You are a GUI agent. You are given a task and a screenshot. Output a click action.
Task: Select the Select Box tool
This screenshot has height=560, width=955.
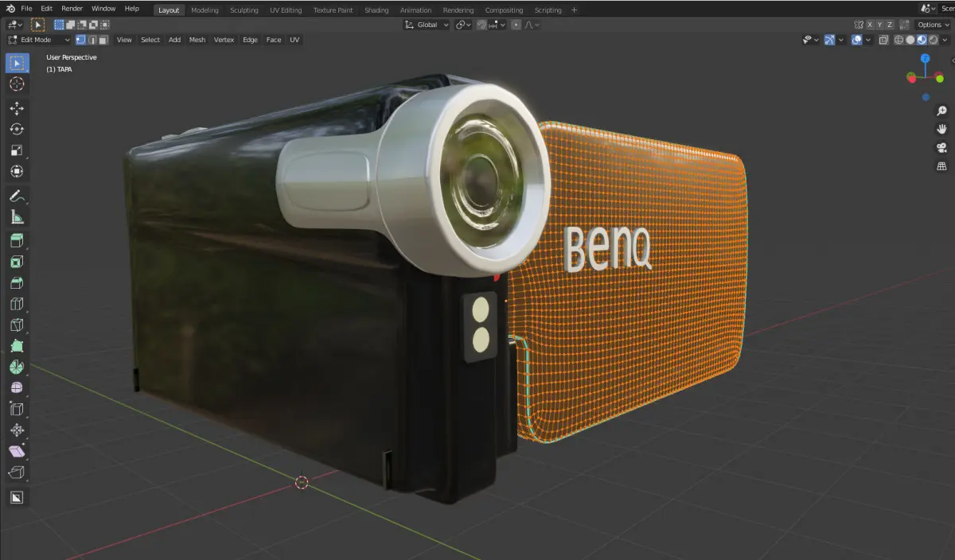pyautogui.click(x=17, y=63)
